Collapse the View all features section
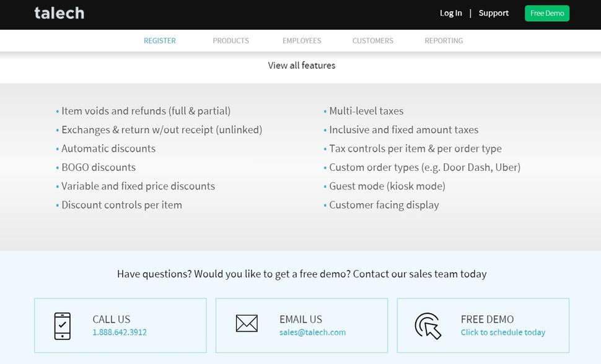The image size is (601, 364). (302, 66)
